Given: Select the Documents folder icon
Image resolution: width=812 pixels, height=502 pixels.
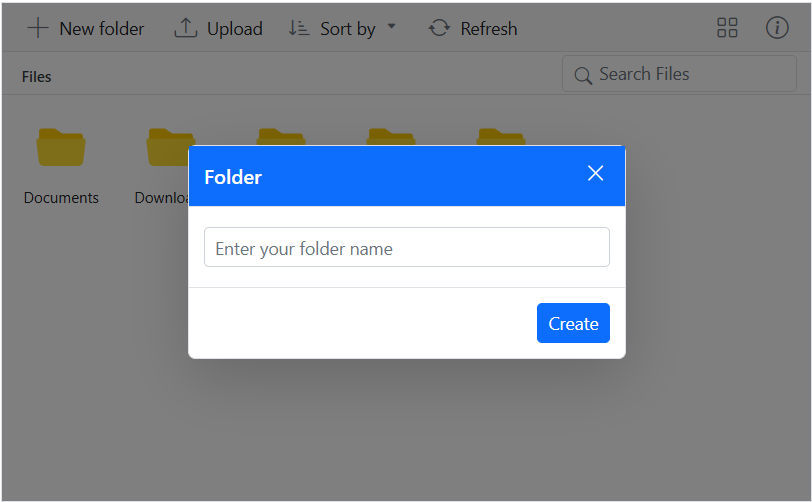Looking at the screenshot, I should (x=61, y=148).
